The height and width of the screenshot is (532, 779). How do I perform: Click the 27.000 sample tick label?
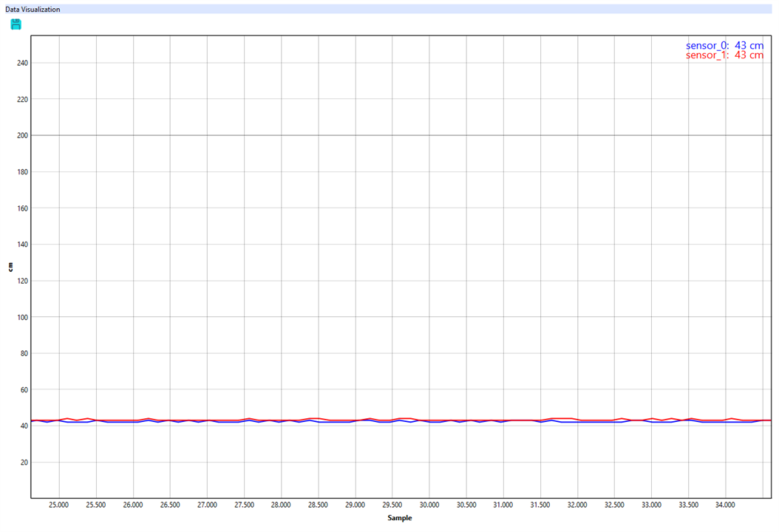(207, 505)
